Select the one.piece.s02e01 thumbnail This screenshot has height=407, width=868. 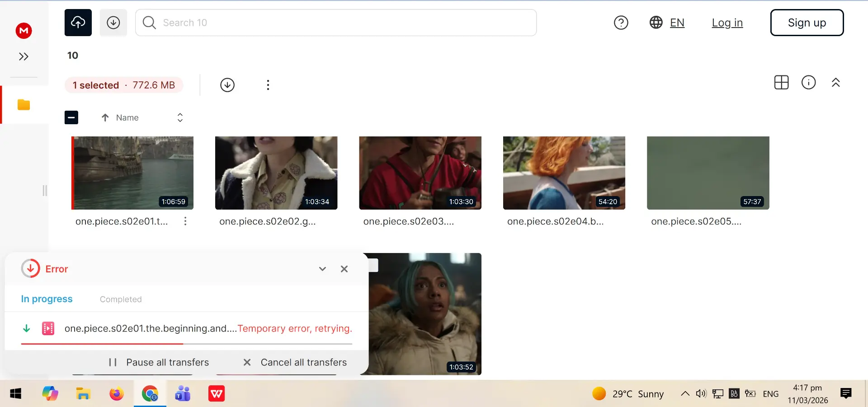(132, 173)
